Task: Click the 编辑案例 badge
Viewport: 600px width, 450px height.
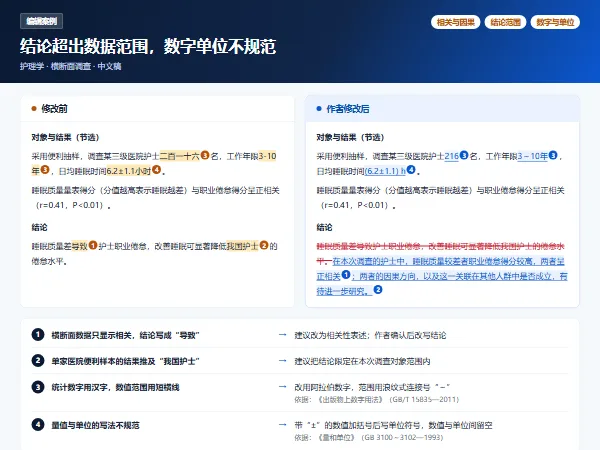Action: [x=41, y=21]
